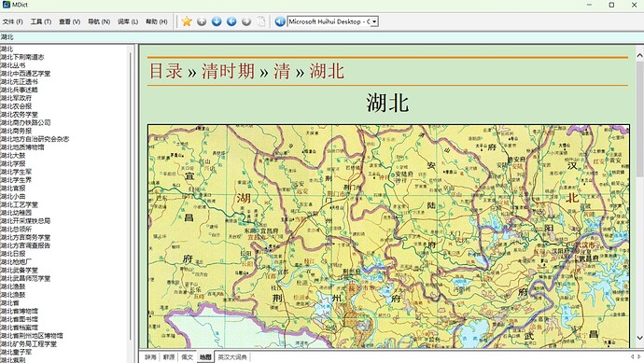The width and height of the screenshot is (644, 363).
Task: Click the search box containing 湖北
Action: [322, 37]
